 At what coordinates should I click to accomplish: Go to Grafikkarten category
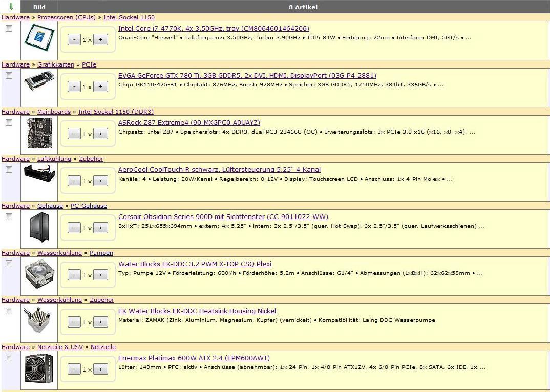pyautogui.click(x=56, y=64)
